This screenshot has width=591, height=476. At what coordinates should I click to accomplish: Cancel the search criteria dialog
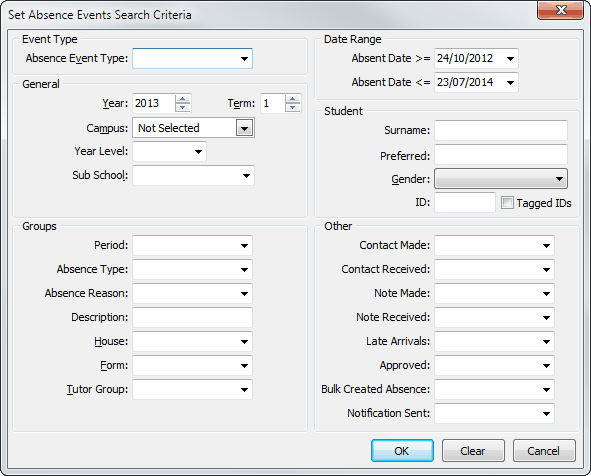[544, 451]
